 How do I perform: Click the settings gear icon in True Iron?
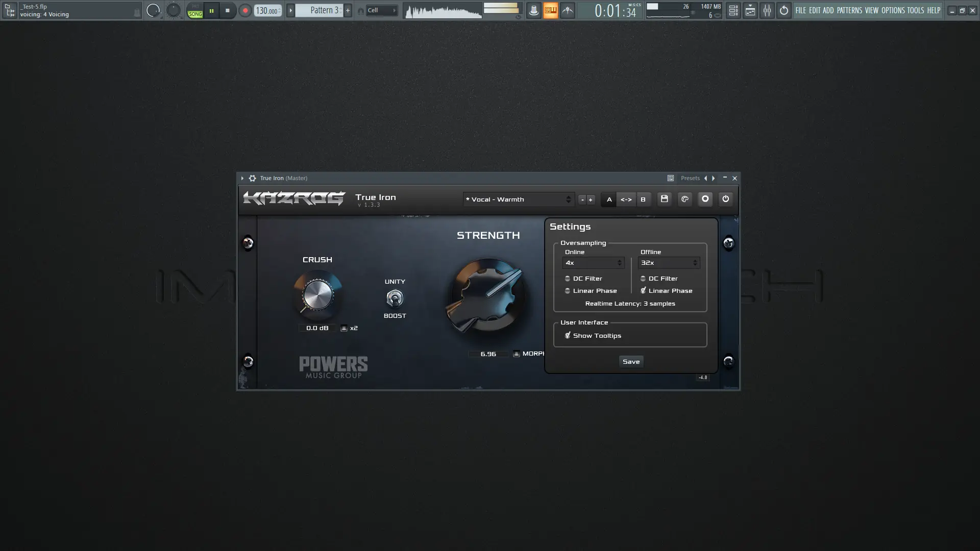point(705,199)
